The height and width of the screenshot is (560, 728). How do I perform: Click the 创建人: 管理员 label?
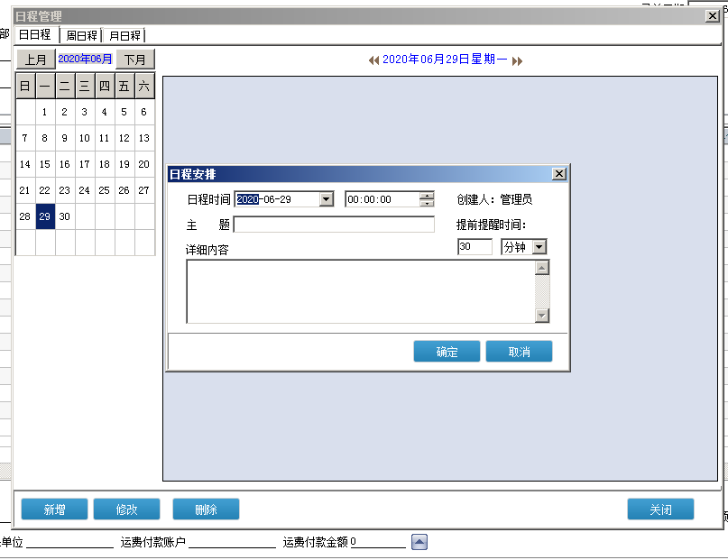494,199
